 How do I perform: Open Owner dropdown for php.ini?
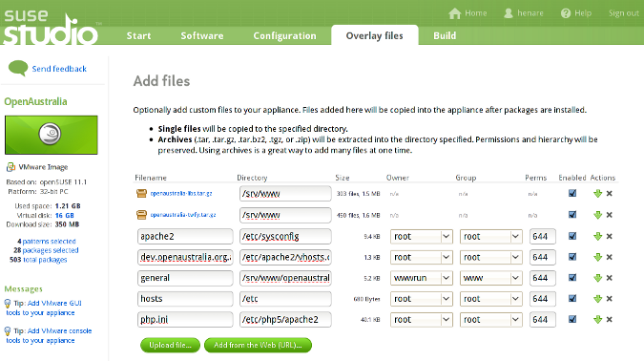pyautogui.click(x=422, y=320)
